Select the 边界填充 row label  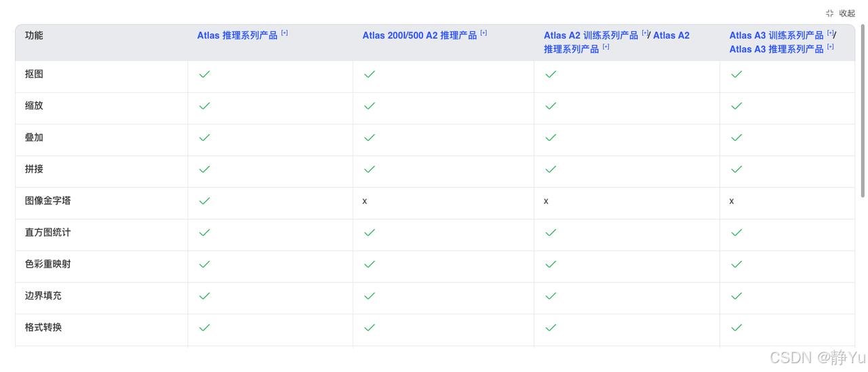tap(43, 295)
